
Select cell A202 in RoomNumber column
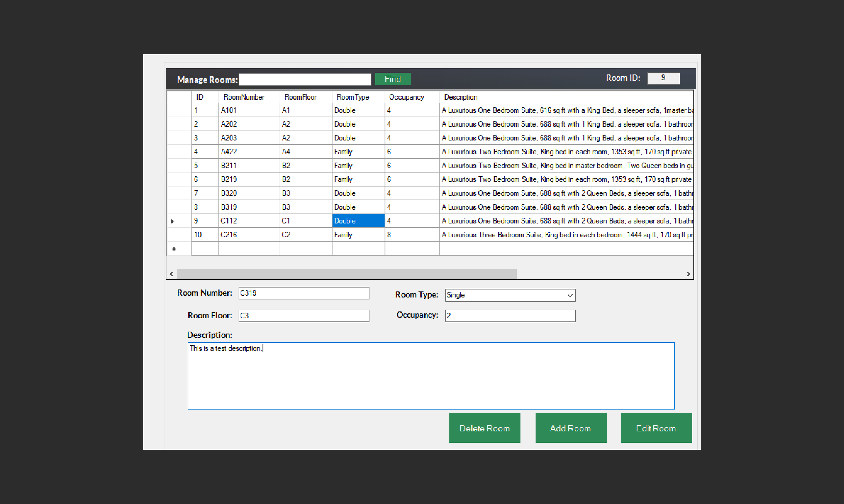pos(249,124)
